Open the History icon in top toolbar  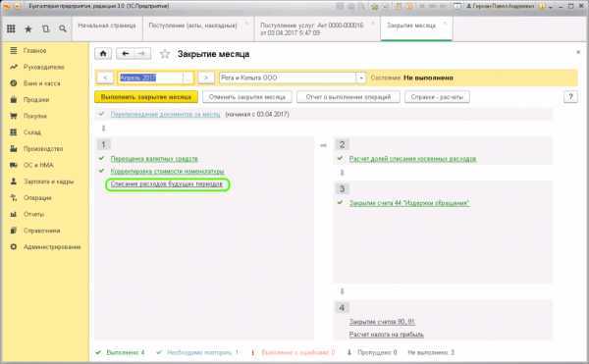pyautogui.click(x=45, y=28)
